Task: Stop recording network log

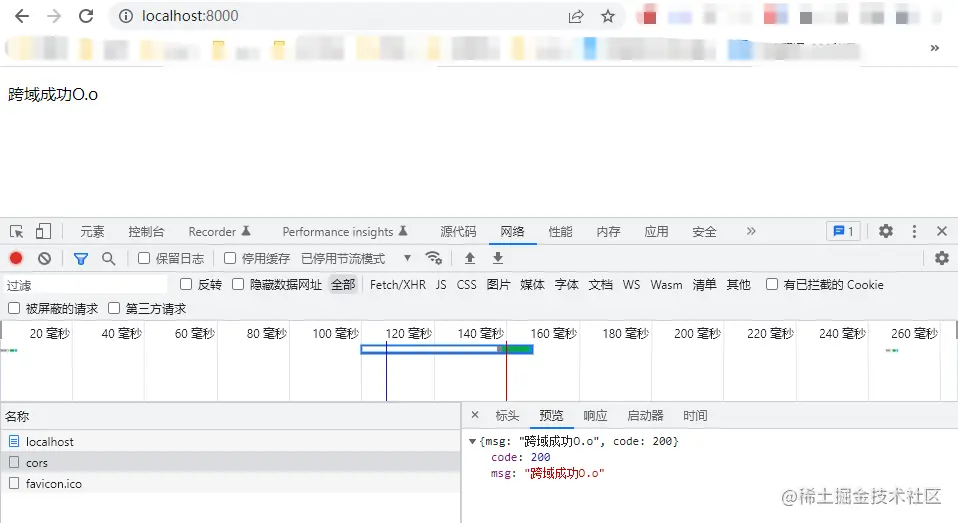Action: tap(16, 258)
